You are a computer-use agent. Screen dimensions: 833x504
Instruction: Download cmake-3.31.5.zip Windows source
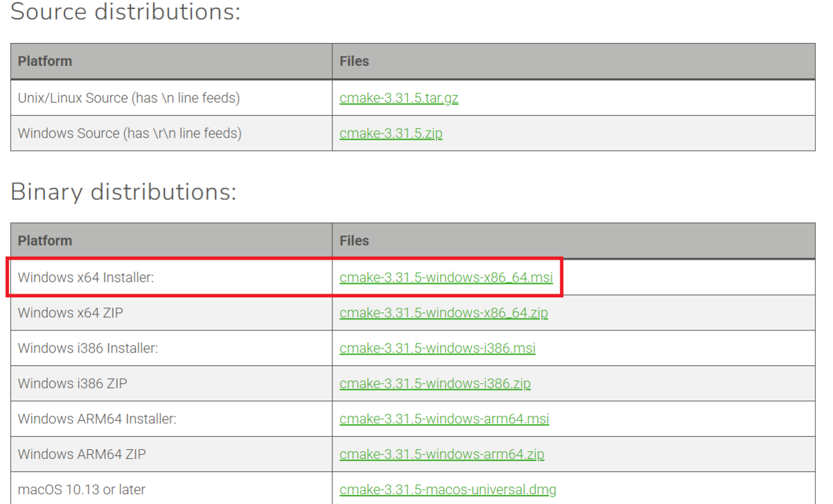(x=391, y=133)
